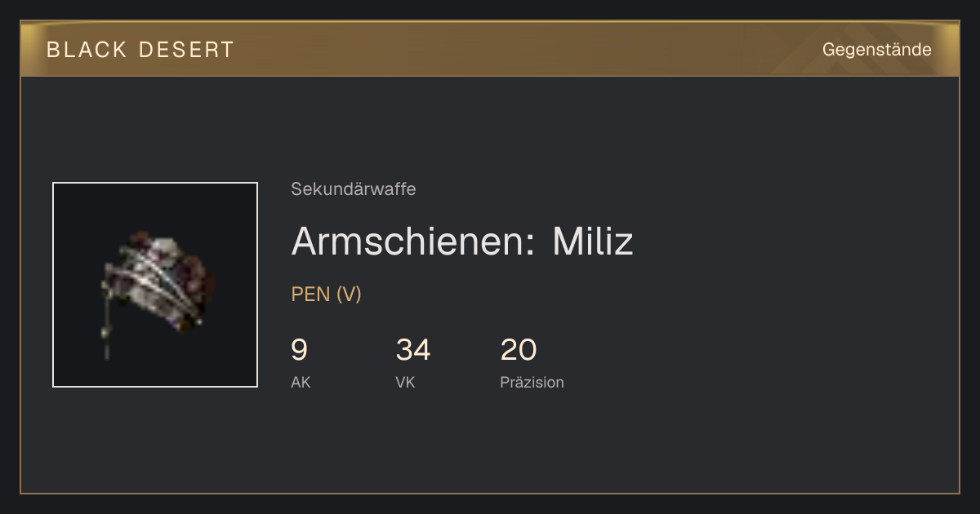
Task: Select the Präzision value 20
Action: coord(519,350)
